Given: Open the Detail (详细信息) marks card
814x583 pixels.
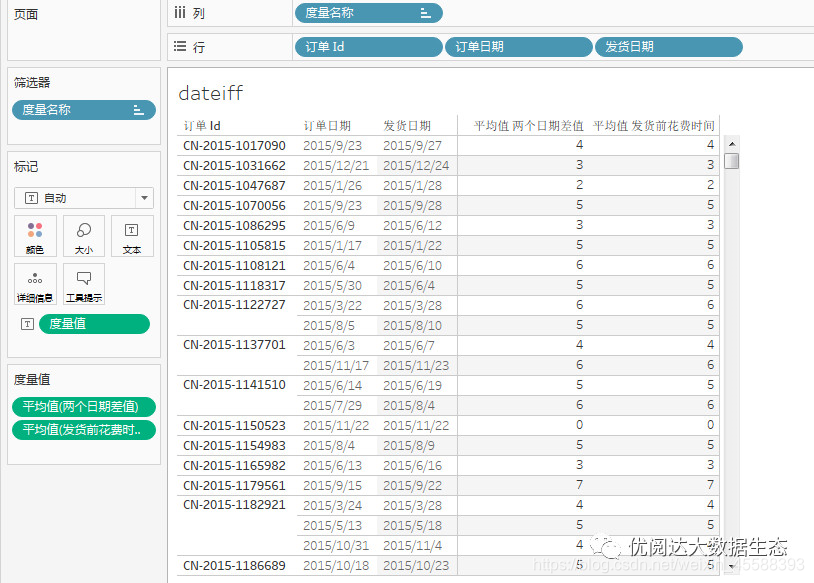Looking at the screenshot, I should click(x=35, y=283).
